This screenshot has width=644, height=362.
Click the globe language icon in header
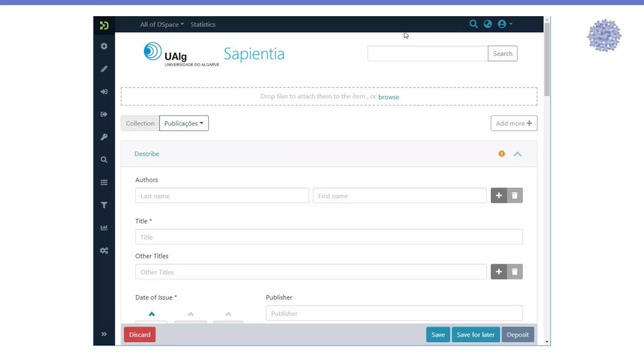(488, 24)
